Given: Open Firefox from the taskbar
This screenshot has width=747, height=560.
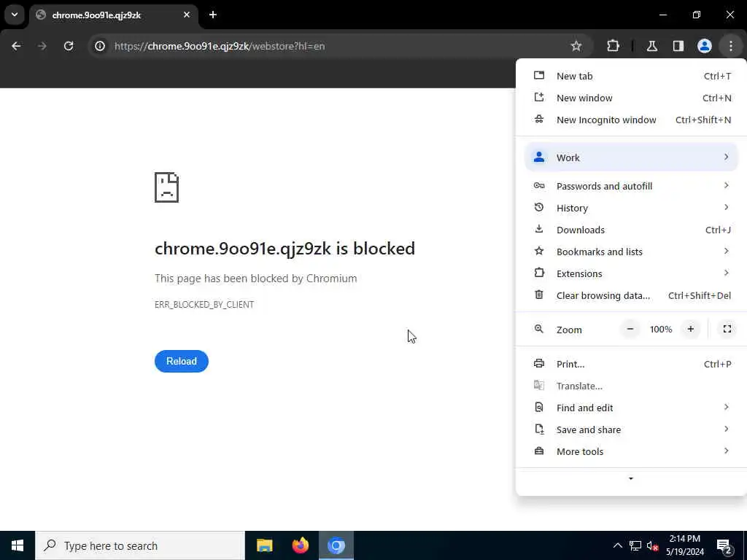Looking at the screenshot, I should [x=300, y=545].
